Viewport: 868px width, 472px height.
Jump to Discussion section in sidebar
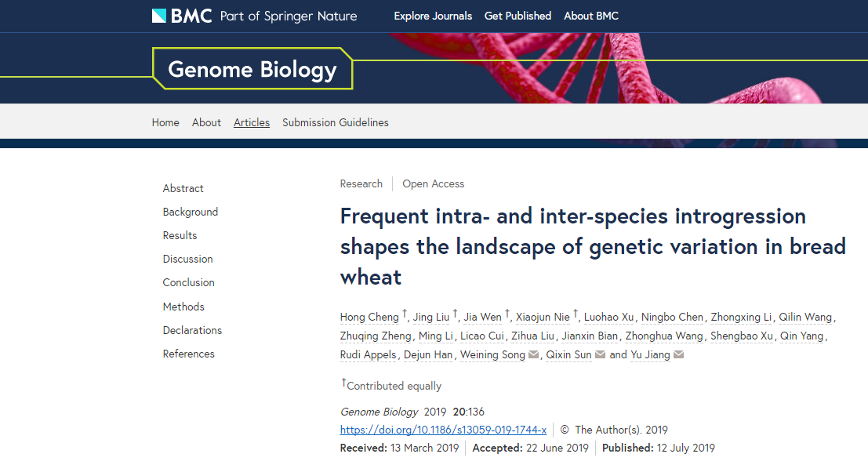pos(187,259)
